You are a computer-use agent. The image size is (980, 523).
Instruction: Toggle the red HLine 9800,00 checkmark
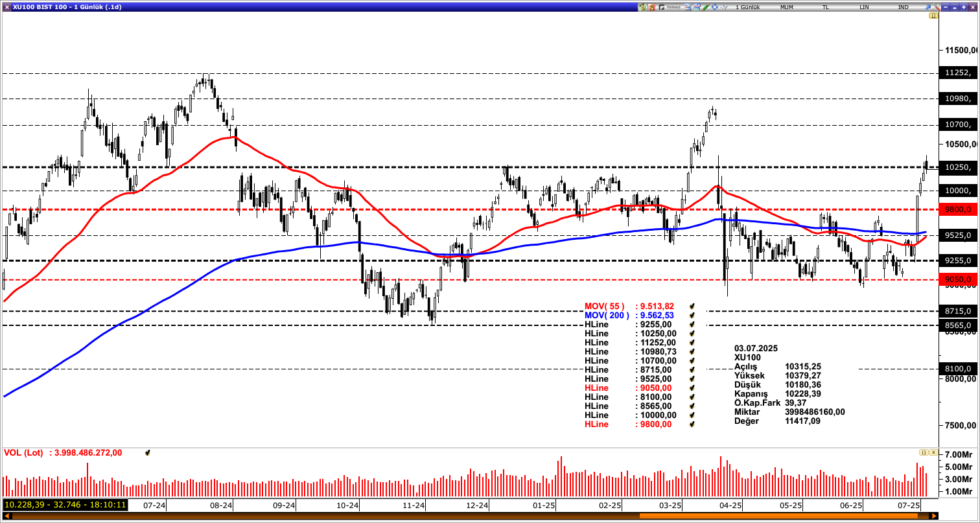pos(692,424)
